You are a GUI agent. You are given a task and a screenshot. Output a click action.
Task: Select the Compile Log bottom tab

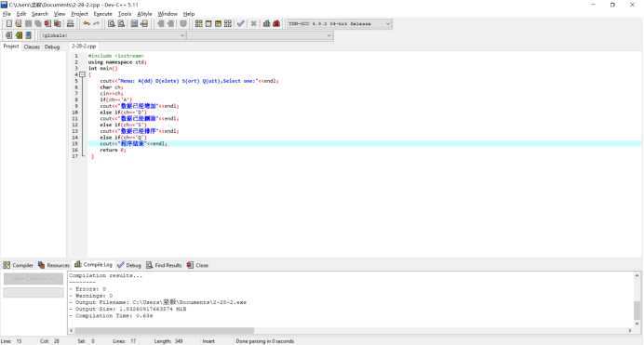tap(93, 265)
